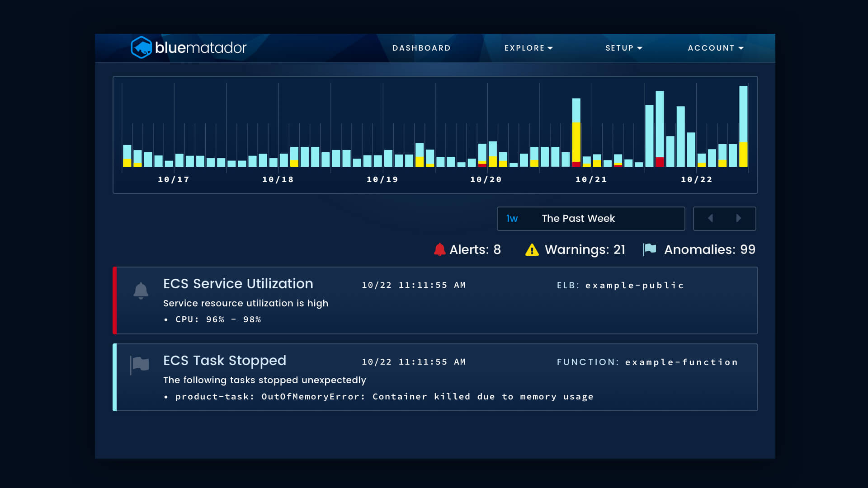868x488 pixels.
Task: Click the flag icon on ECS Task Stopped
Action: coord(140,364)
